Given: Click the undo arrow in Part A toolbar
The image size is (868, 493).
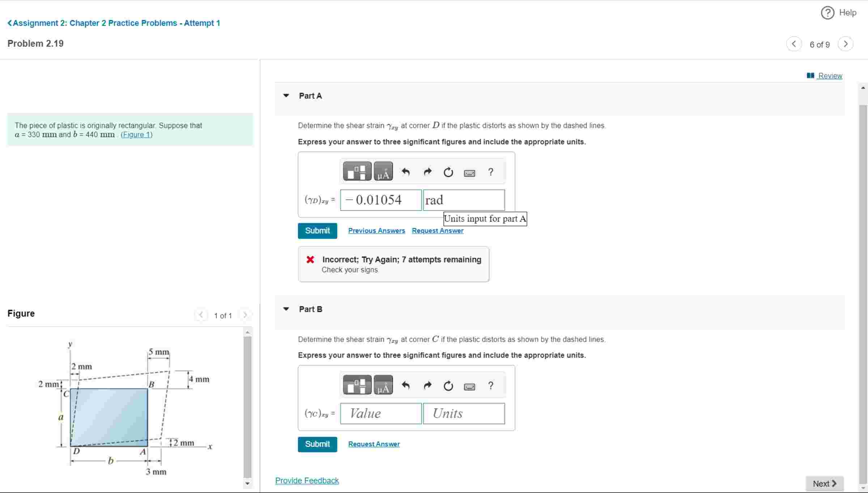Looking at the screenshot, I should tap(406, 172).
